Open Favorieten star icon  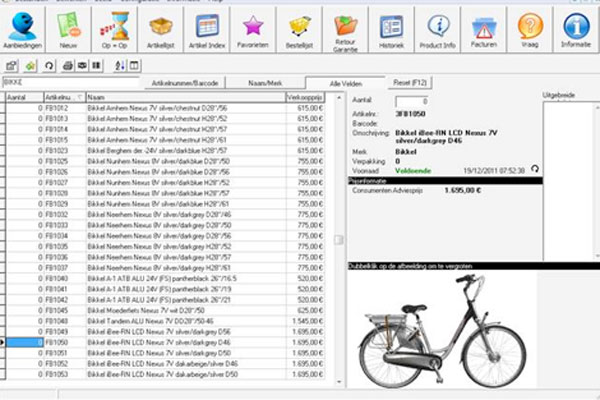pos(253,28)
